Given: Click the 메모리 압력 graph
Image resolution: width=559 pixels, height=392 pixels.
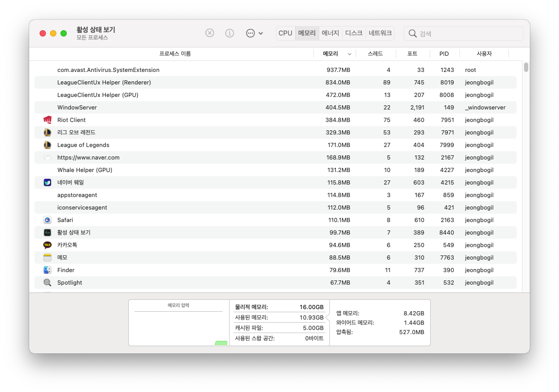Looking at the screenshot, I should coord(179,323).
